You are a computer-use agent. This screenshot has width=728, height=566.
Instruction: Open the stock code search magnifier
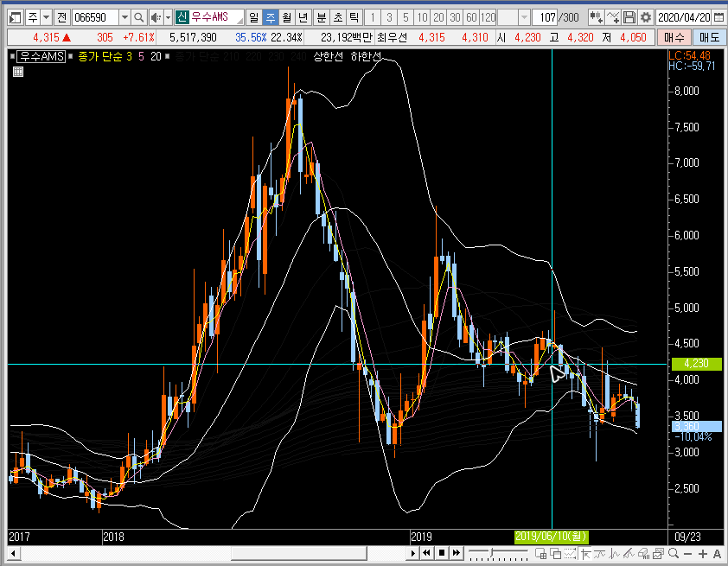[x=138, y=17]
